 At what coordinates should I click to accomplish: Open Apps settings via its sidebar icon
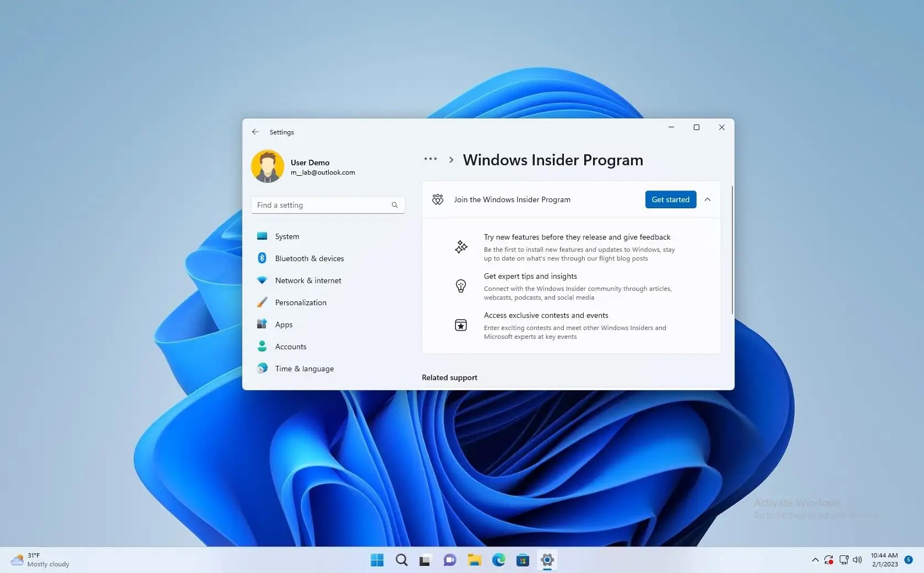point(262,324)
